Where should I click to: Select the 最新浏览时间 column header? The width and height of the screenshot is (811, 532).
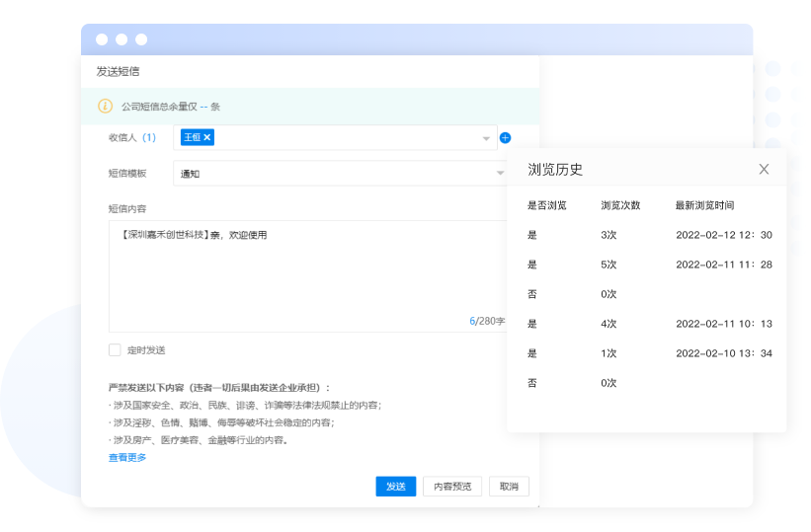click(x=704, y=205)
